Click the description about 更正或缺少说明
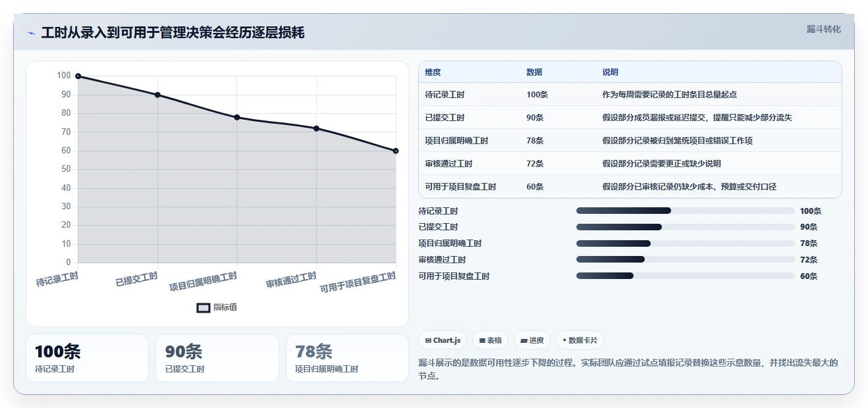 tap(661, 164)
